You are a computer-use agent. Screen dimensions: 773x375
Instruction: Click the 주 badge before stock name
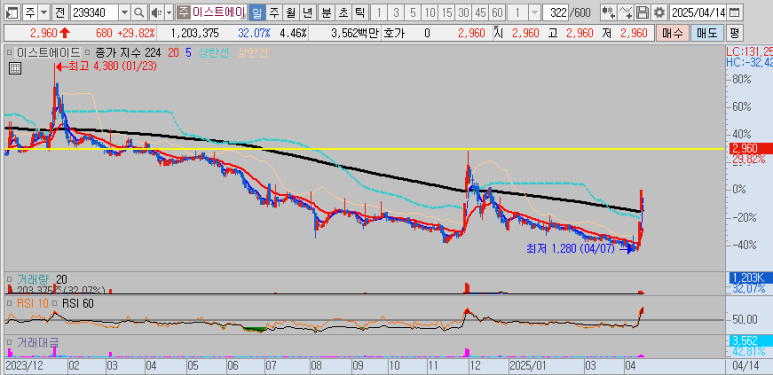click(183, 12)
